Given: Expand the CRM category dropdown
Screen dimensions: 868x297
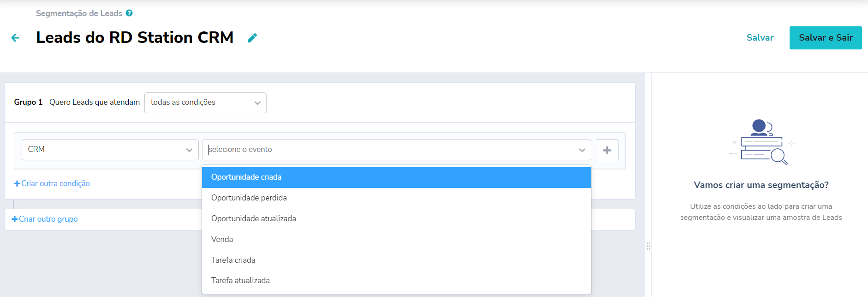Looking at the screenshot, I should pos(110,150).
